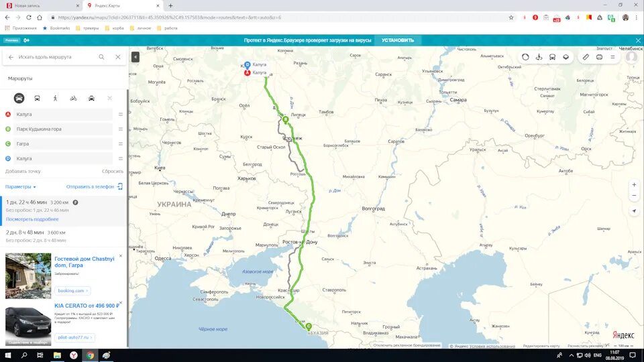Select taxi routing mode icon
This screenshot has width=644, height=362.
point(91,98)
